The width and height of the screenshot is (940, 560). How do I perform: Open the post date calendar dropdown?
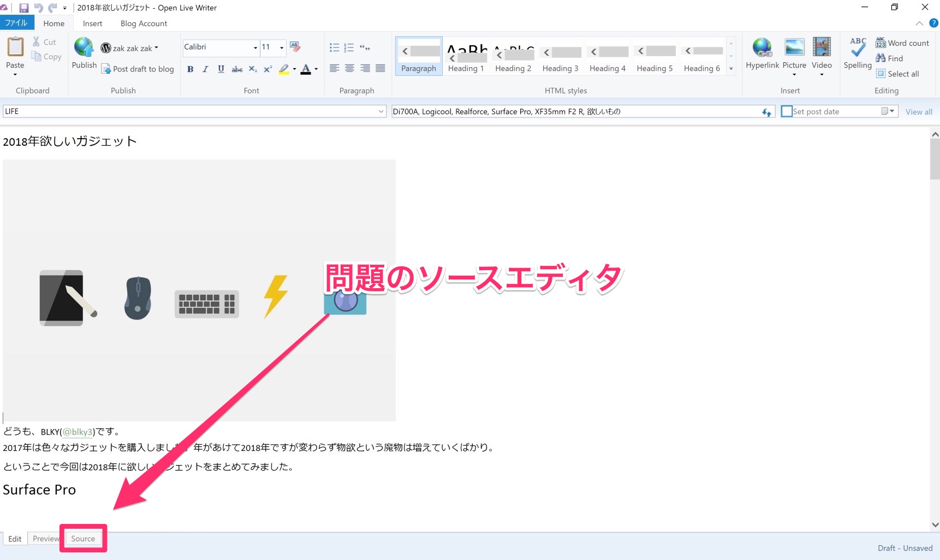888,111
